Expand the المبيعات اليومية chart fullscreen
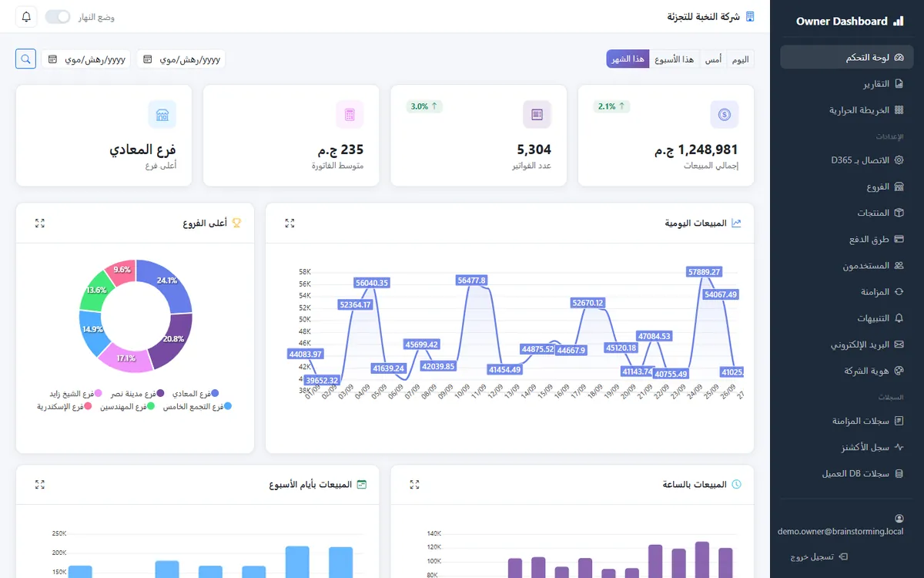 [x=290, y=223]
